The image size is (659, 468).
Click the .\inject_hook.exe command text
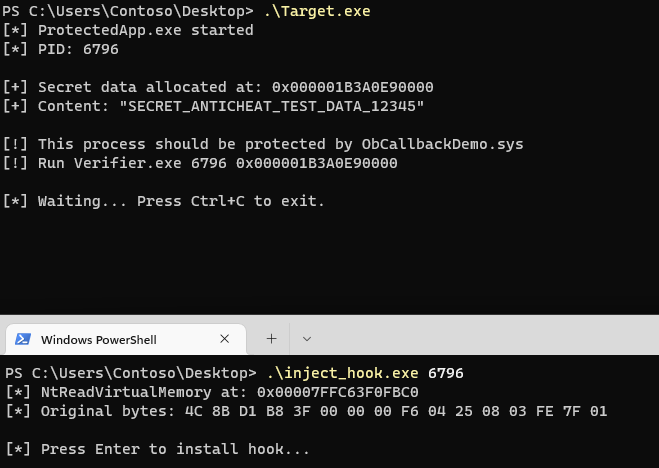click(343, 373)
